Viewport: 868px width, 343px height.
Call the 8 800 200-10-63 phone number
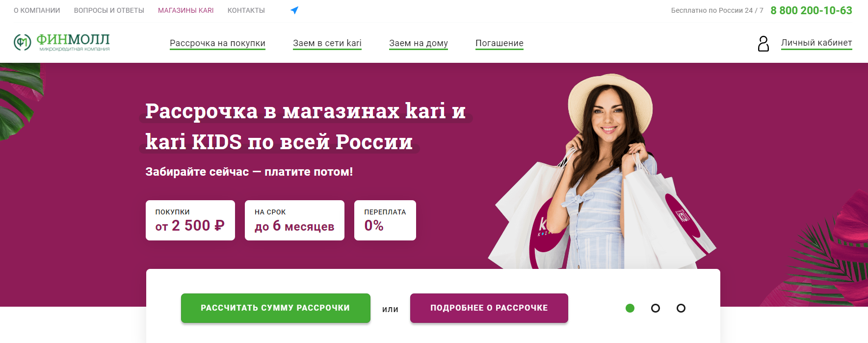click(811, 10)
